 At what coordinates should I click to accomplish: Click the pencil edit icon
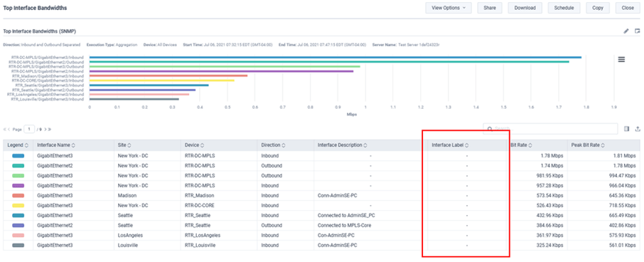(626, 31)
